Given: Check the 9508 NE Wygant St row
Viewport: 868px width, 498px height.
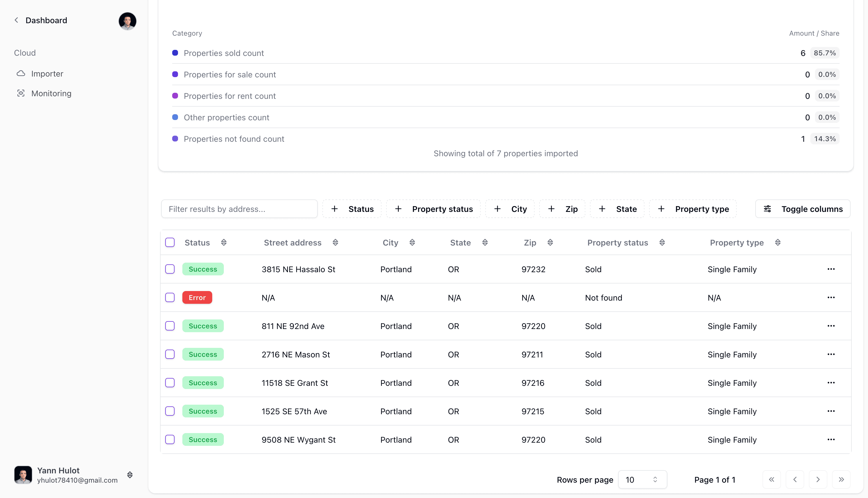Looking at the screenshot, I should 170,439.
